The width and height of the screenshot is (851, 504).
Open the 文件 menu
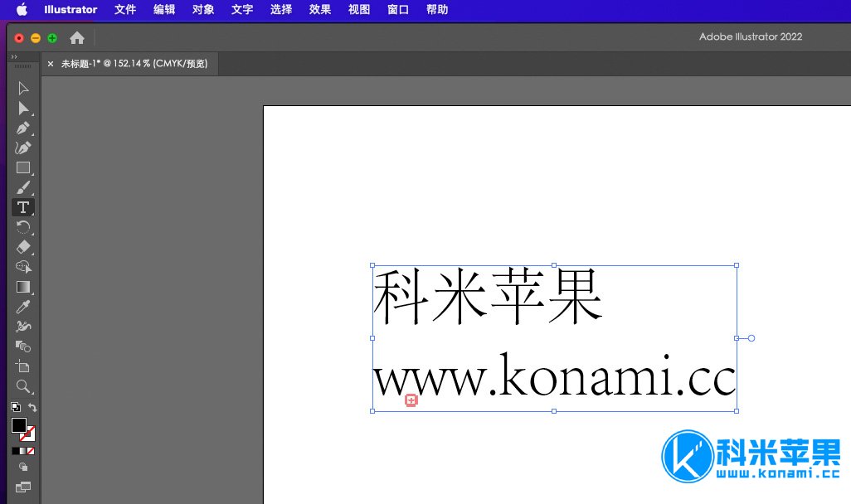[x=124, y=9]
